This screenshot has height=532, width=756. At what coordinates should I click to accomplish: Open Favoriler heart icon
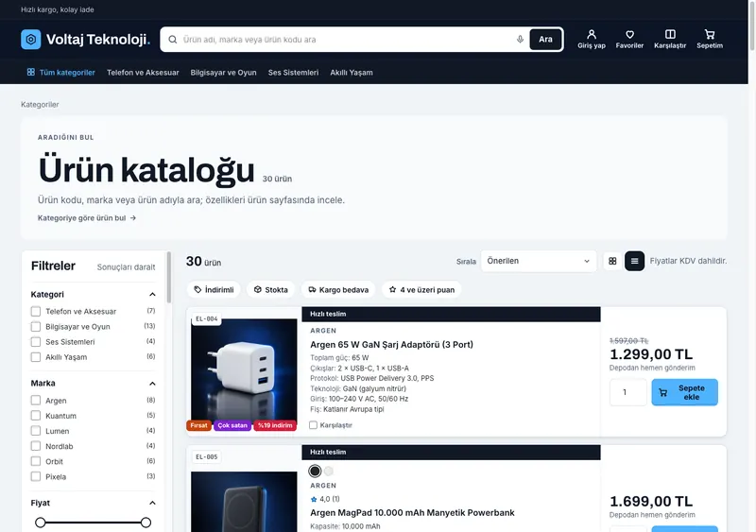pos(629,39)
